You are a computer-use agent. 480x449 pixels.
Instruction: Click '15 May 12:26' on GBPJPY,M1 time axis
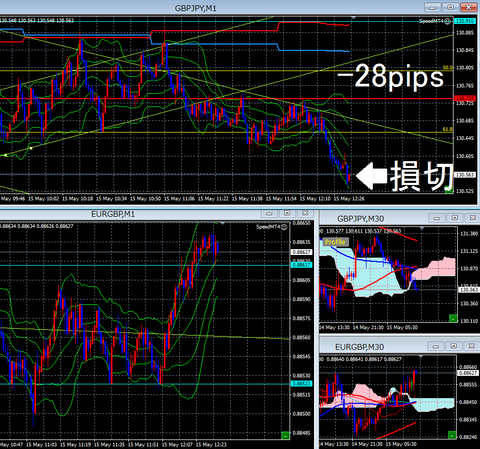[x=349, y=199]
